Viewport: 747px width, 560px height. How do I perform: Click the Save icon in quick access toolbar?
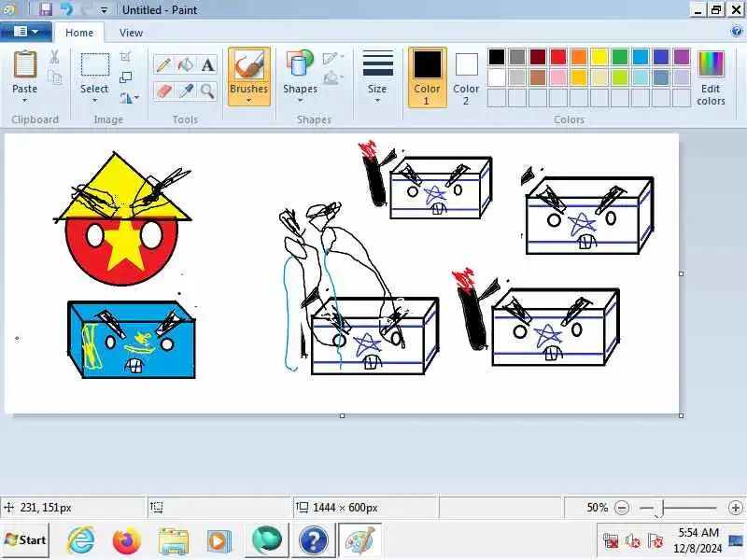tap(46, 9)
